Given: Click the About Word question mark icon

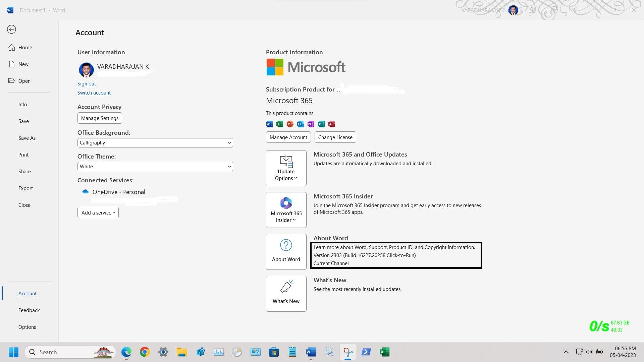Looking at the screenshot, I should point(286,245).
